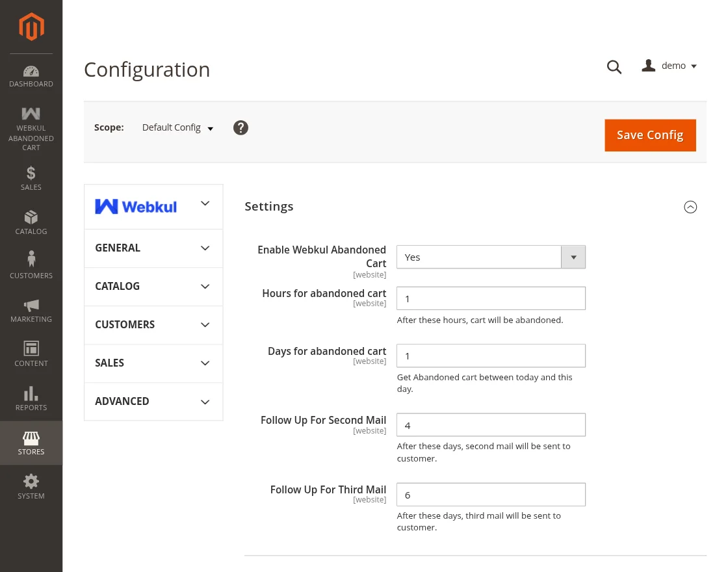The image size is (728, 572).
Task: Expand the ADVANCED configuration section
Action: (x=153, y=401)
